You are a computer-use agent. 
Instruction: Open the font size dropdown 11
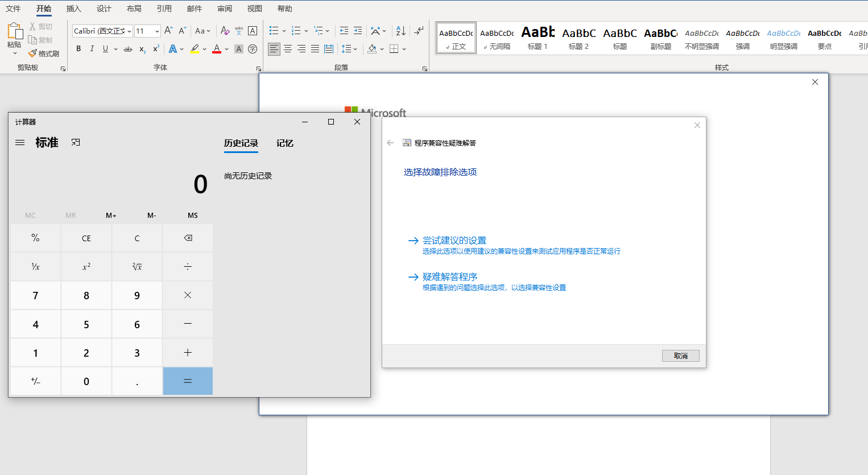pos(157,31)
